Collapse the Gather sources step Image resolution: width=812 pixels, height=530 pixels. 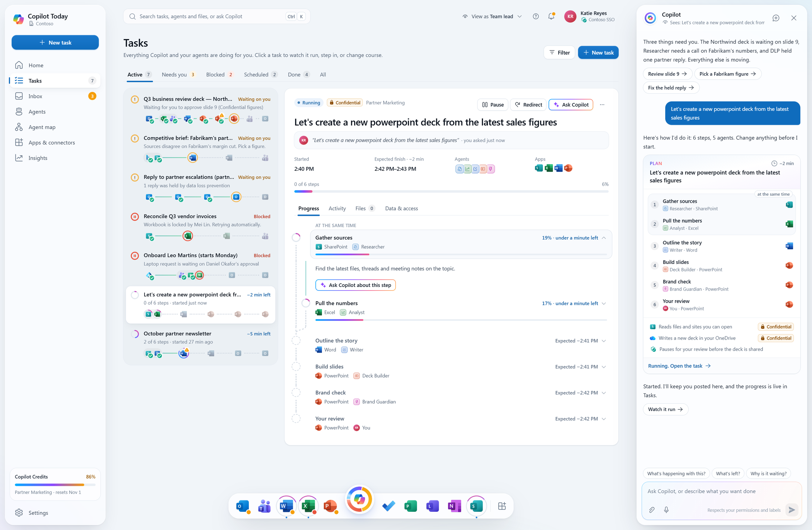604,238
